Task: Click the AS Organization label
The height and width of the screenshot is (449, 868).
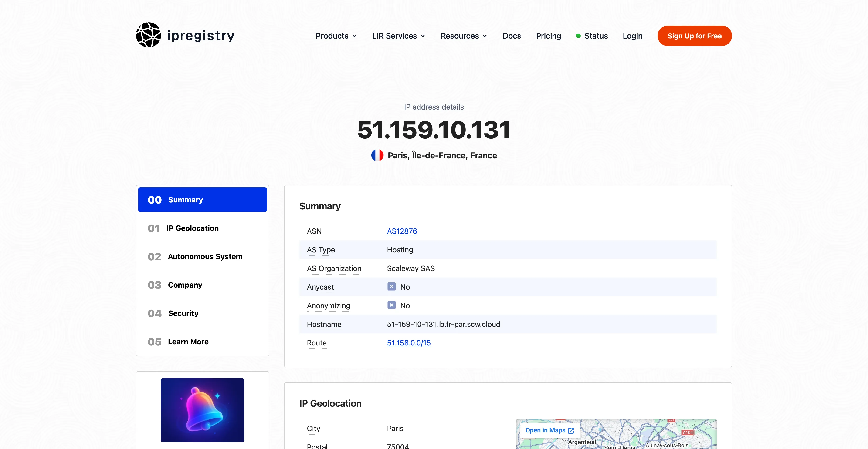Action: click(x=334, y=268)
